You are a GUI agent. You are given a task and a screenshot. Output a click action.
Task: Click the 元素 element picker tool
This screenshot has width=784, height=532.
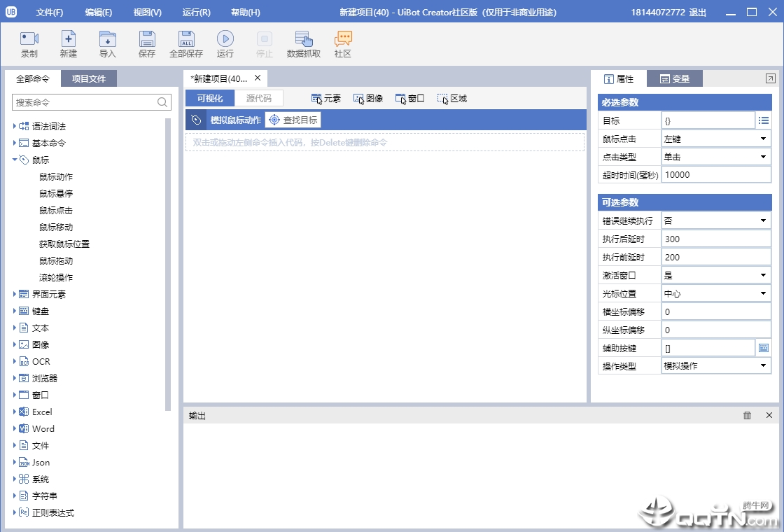(x=325, y=99)
